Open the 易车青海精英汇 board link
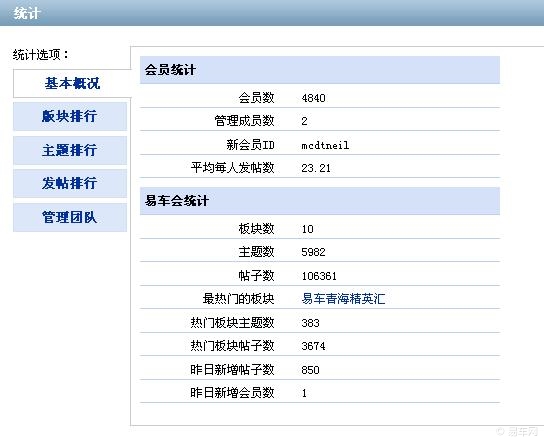Image resolution: width=544 pixels, height=442 pixels. [343, 299]
